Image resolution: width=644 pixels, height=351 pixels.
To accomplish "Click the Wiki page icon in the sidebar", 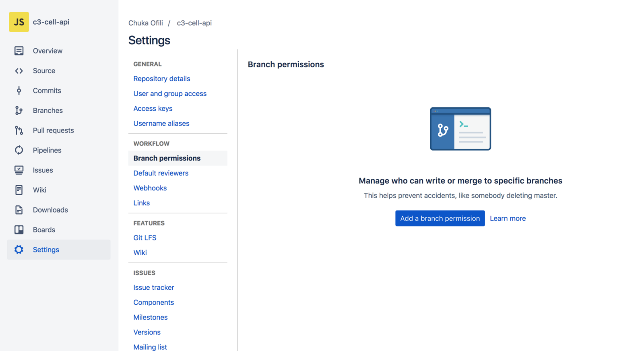I will (19, 190).
